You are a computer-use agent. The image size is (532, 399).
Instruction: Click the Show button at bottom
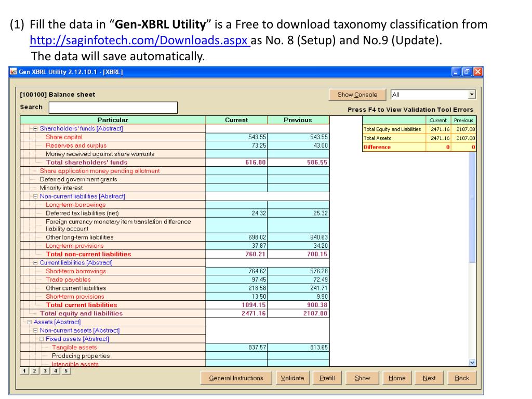362,378
